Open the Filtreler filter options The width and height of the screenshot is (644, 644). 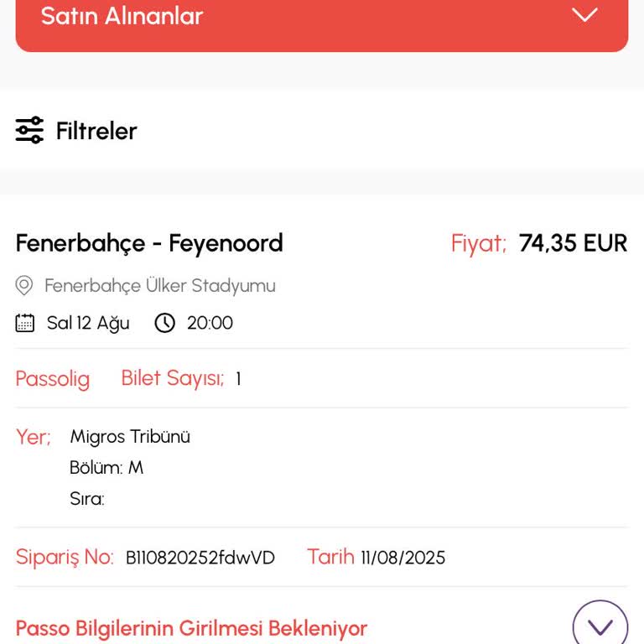96,131
